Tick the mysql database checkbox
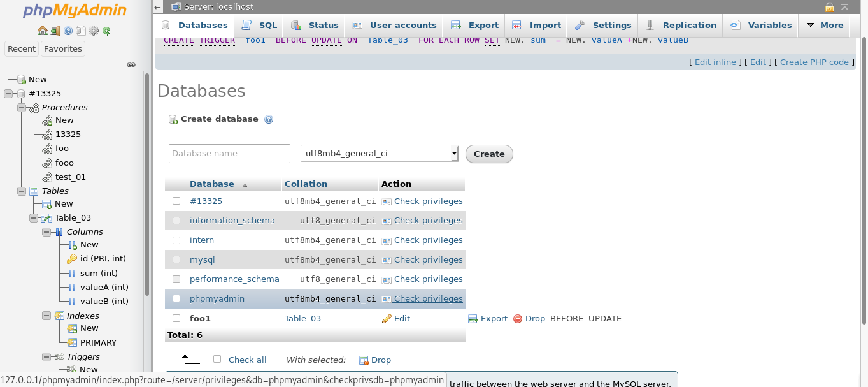This screenshot has height=387, width=868. (x=176, y=259)
